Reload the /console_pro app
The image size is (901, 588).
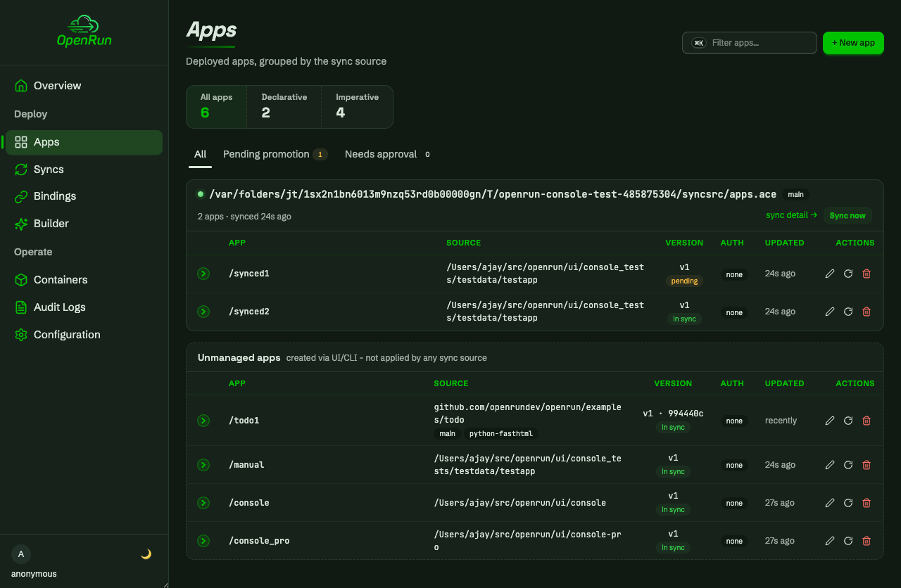click(848, 541)
